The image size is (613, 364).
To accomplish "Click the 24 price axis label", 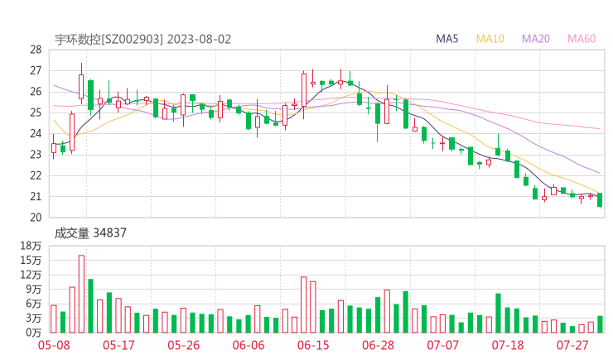I will coord(36,133).
